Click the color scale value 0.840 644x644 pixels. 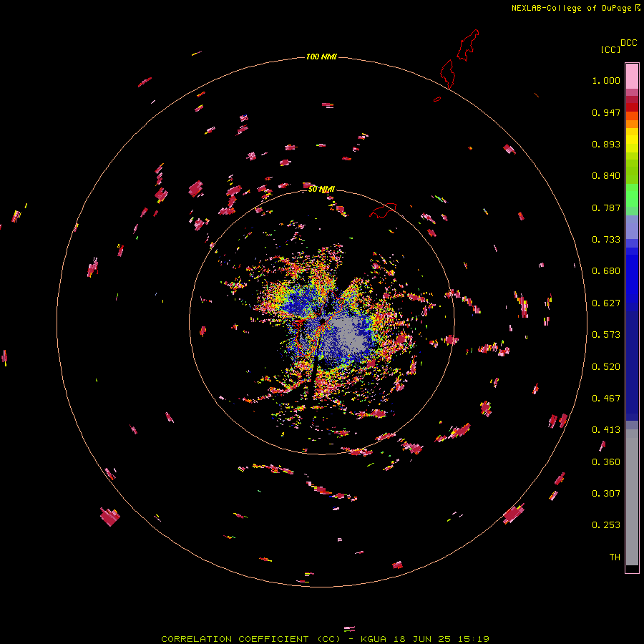click(606, 176)
